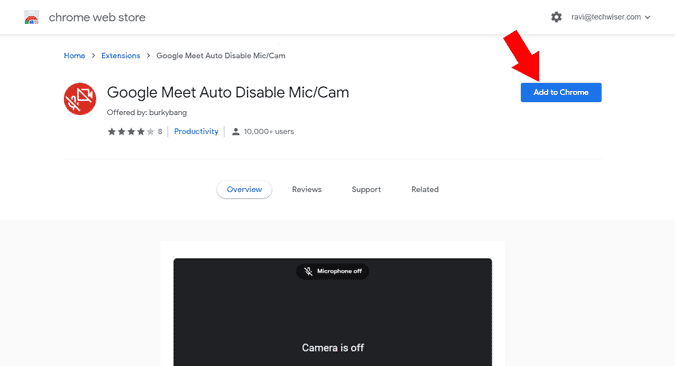Screen dimensions: 675x366
Task: Open the Support tab
Action: (x=366, y=189)
